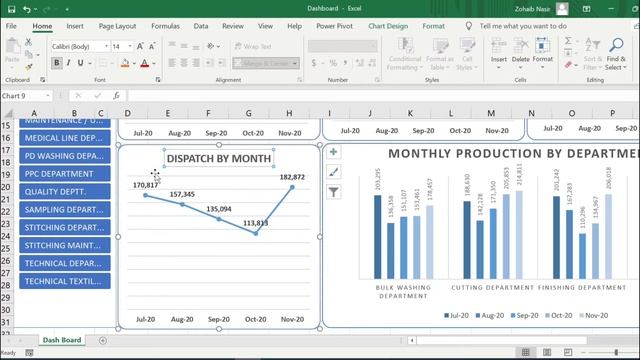Click the Tell me what you want search box
This screenshot has height=360, width=640.
(x=523, y=26)
